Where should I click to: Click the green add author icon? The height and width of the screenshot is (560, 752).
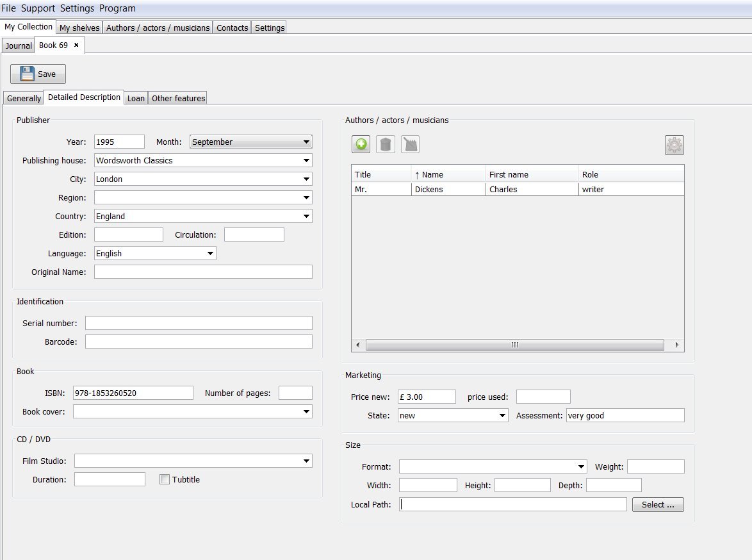click(361, 144)
